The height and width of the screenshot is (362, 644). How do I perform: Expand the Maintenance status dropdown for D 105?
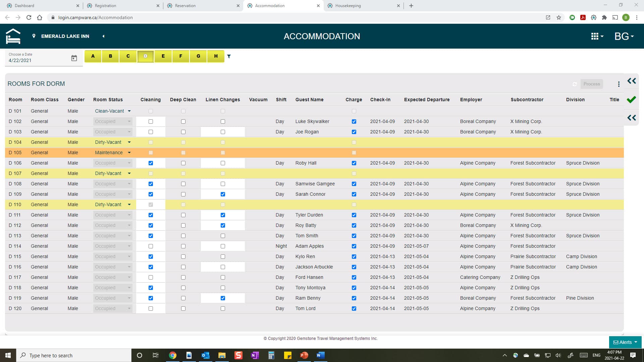129,153
